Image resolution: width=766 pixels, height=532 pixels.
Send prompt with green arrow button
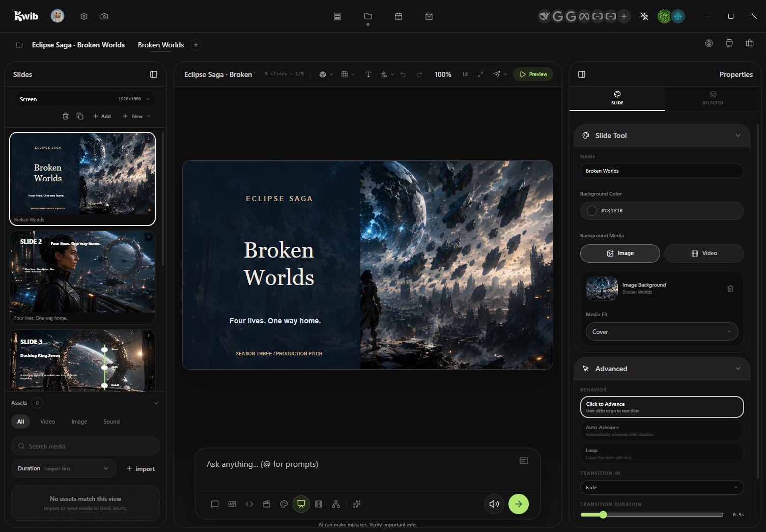pyautogui.click(x=519, y=504)
